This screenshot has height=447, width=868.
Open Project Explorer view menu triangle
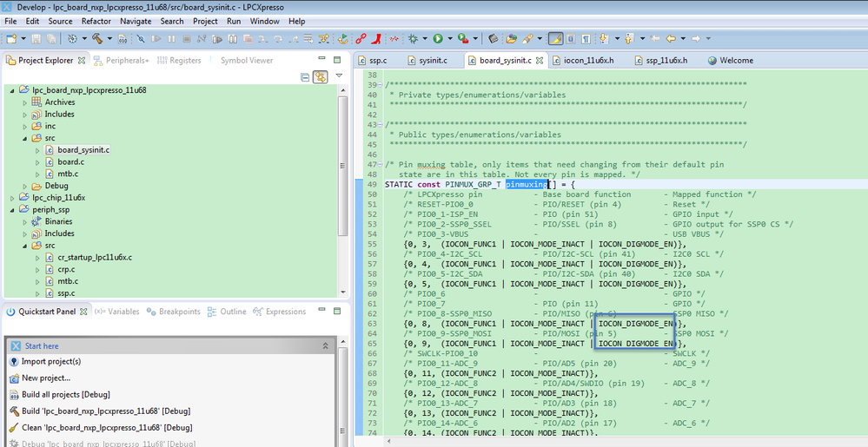coord(340,76)
